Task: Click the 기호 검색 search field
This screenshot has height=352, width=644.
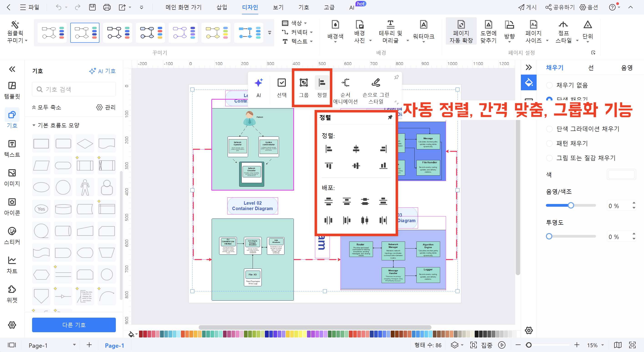Action: (x=74, y=89)
